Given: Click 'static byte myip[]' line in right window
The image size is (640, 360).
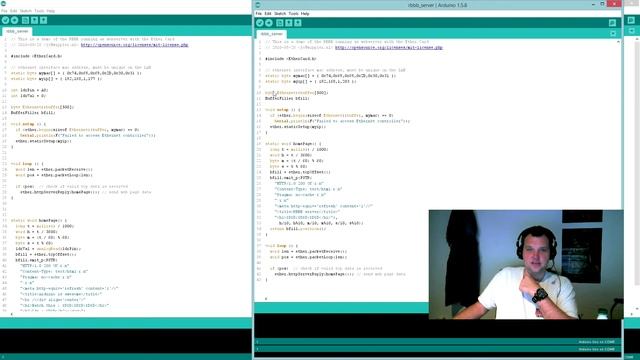Looking at the screenshot, I should [311, 81].
